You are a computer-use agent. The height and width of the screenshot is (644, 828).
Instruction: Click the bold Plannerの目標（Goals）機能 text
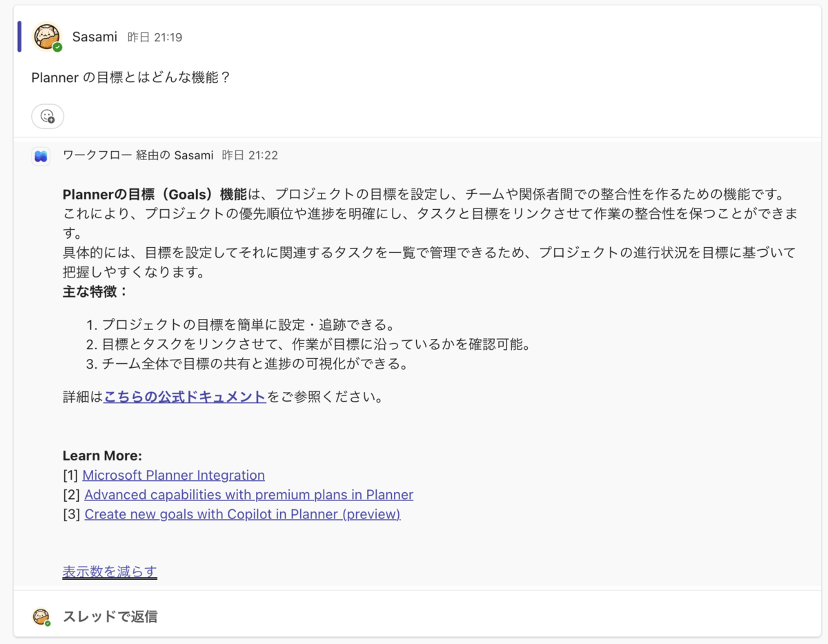tap(154, 194)
